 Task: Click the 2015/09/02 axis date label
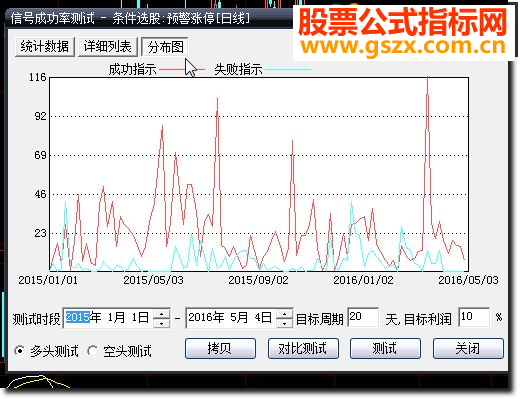point(258,280)
